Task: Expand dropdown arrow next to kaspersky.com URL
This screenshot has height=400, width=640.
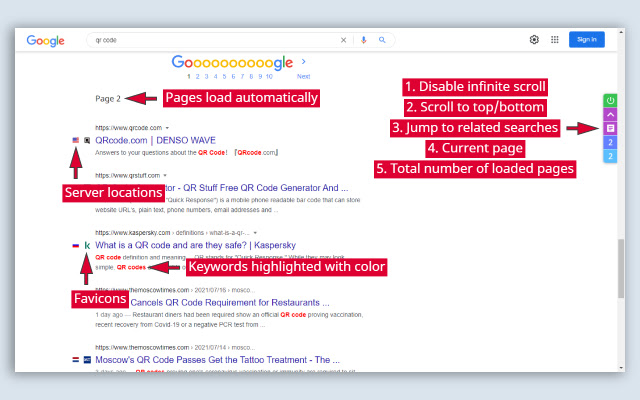Action: [x=255, y=233]
